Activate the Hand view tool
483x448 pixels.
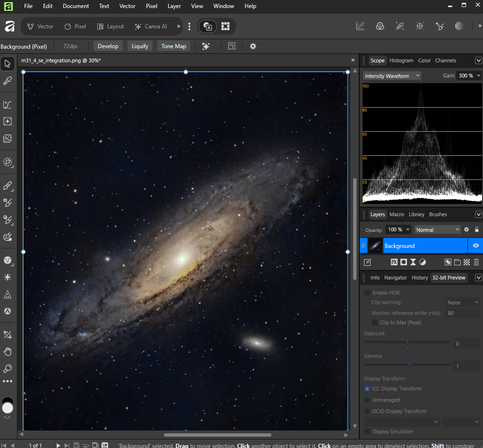[x=8, y=352]
